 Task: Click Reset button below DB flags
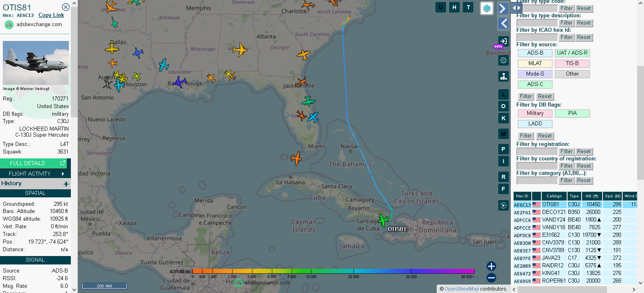pyautogui.click(x=545, y=136)
